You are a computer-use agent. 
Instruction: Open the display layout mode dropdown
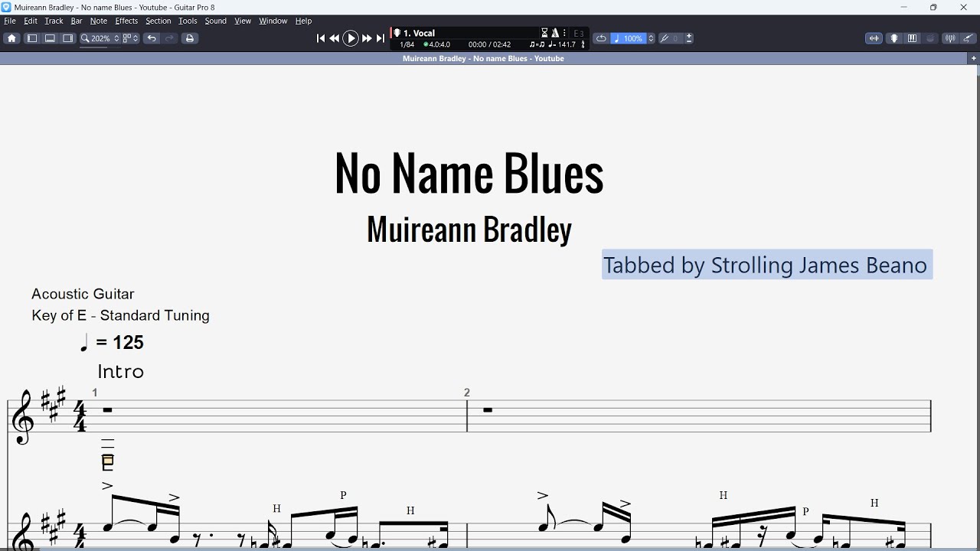pyautogui.click(x=131, y=38)
